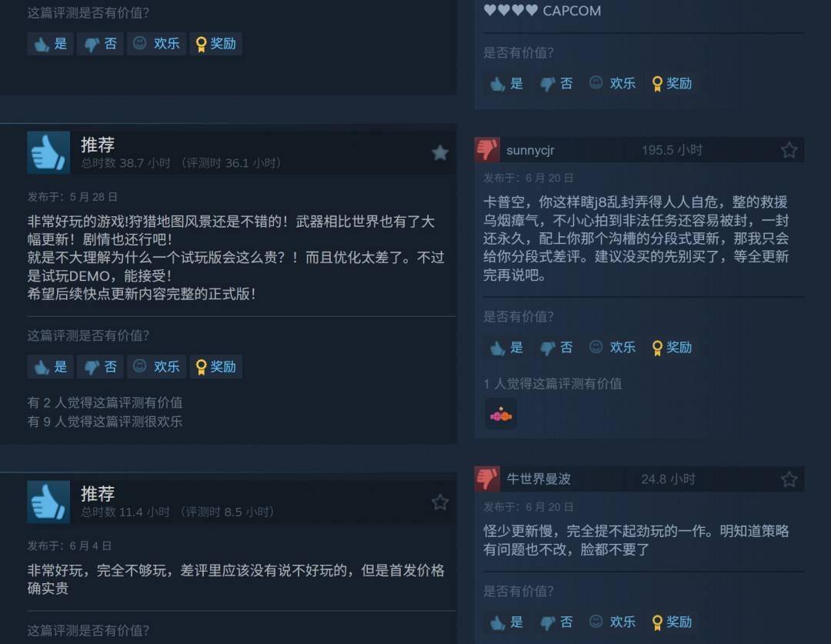Click star icon on sunnycjr's review
Screen dimensions: 831x644
click(789, 151)
